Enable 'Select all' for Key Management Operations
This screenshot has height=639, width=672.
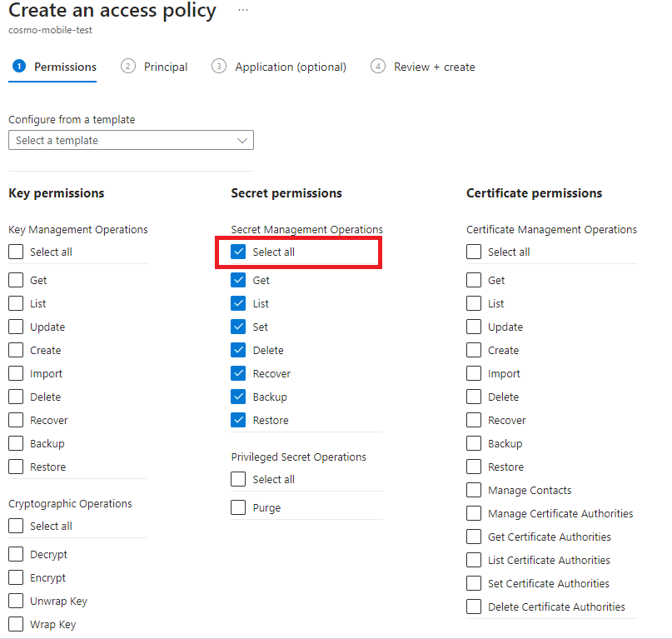15,252
